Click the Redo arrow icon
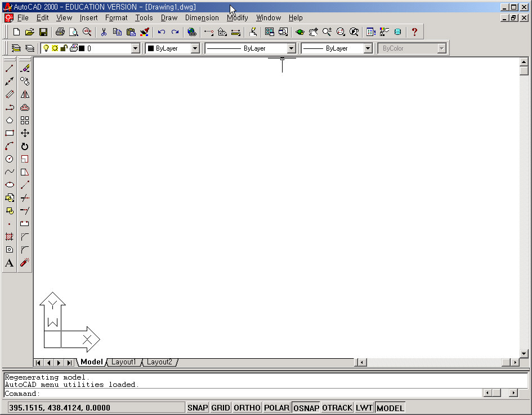 tap(175, 32)
